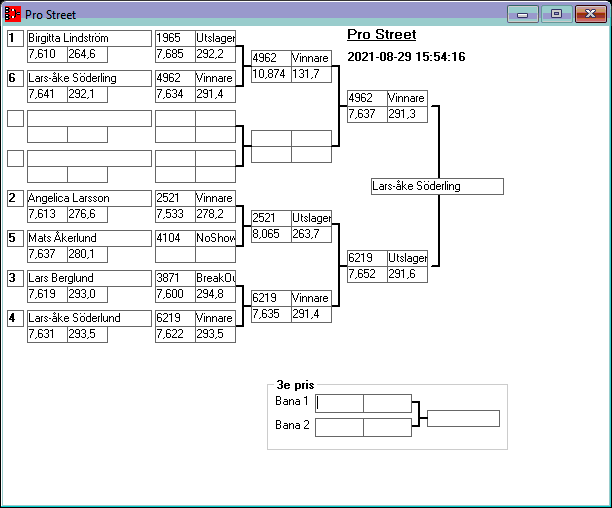Click the final speed 291,6
This screenshot has width=612, height=508.
(x=407, y=274)
